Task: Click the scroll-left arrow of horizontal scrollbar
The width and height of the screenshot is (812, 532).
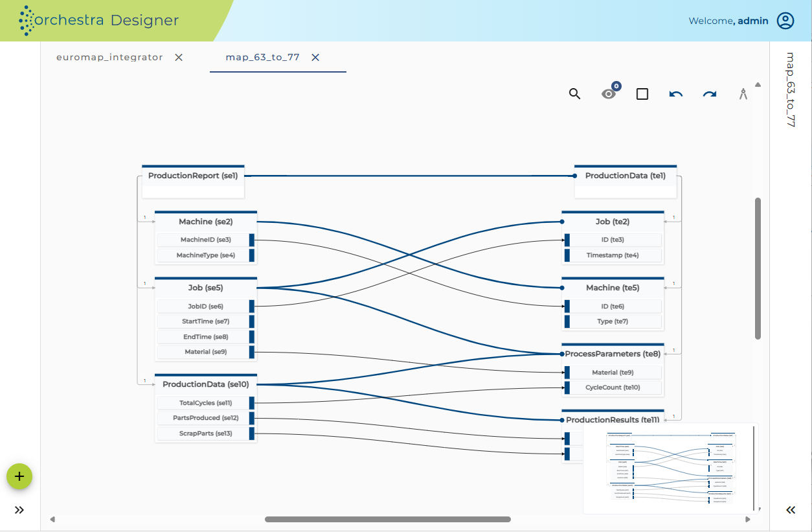Action: tap(52, 519)
